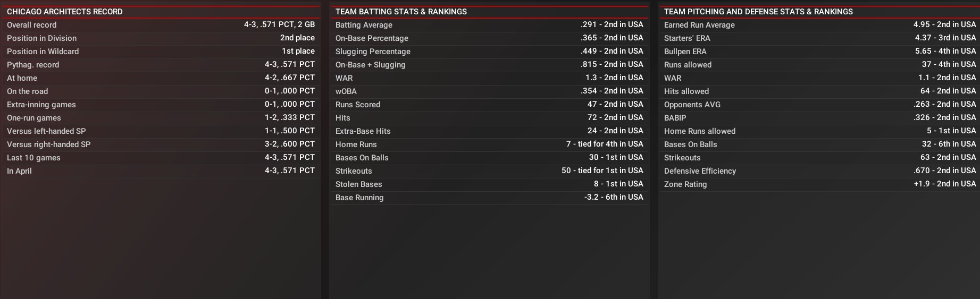980x299 pixels.
Task: Click the Home Runs batting row
Action: point(489,144)
